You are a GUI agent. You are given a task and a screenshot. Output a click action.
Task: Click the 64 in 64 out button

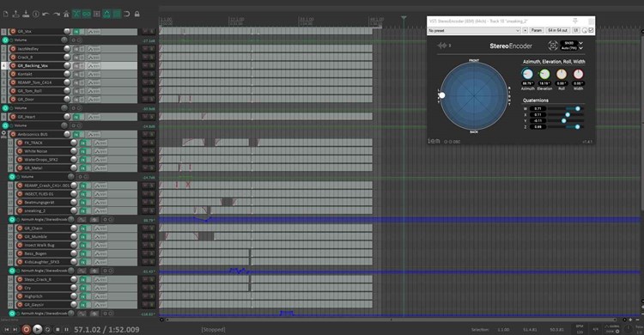click(557, 30)
